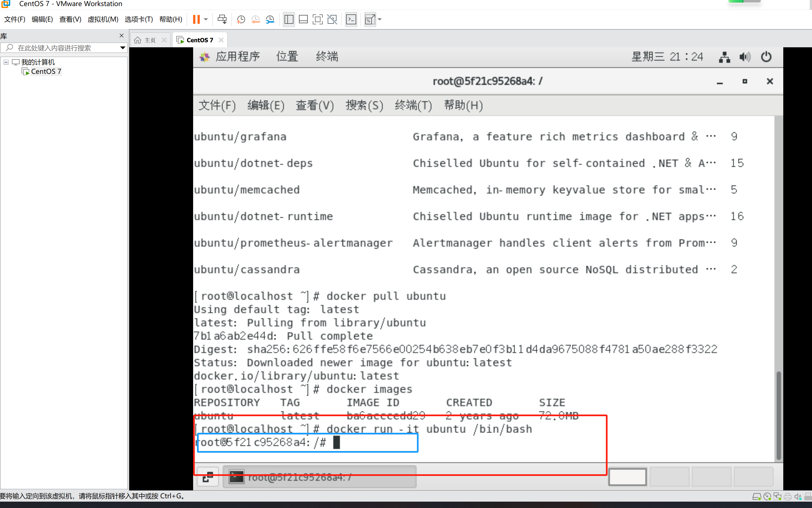Open terminal 帮助(H) menu
The height and width of the screenshot is (508, 812).
463,105
